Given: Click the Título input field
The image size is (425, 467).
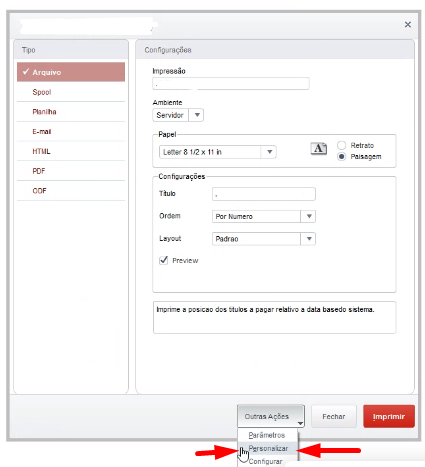Looking at the screenshot, I should click(264, 194).
